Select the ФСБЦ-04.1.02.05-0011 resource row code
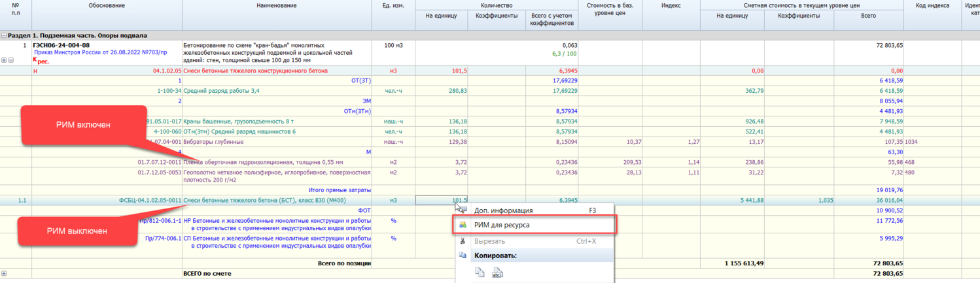This screenshot has height=283, width=980. click(149, 200)
